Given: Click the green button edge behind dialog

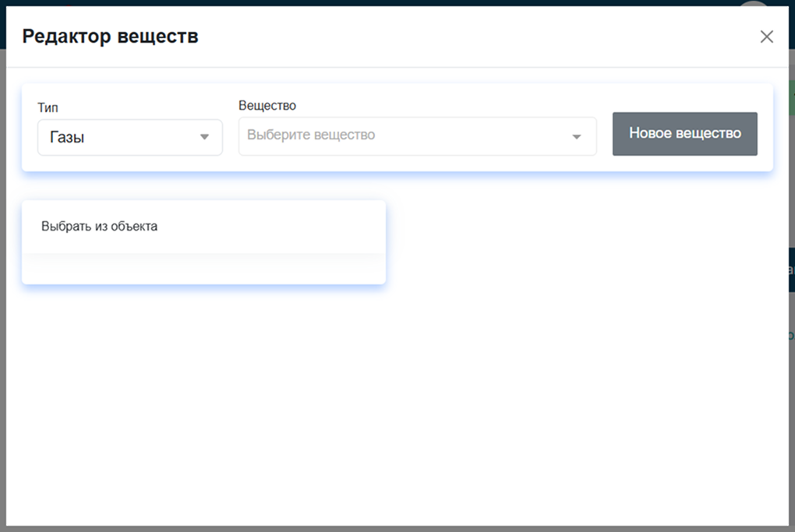Looking at the screenshot, I should click(x=792, y=97).
